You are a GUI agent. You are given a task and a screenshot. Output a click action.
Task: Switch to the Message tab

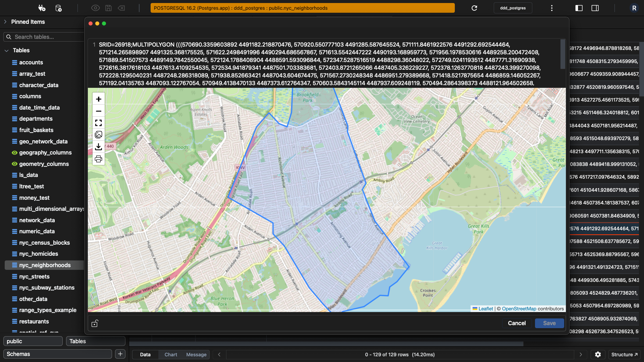tap(196, 355)
